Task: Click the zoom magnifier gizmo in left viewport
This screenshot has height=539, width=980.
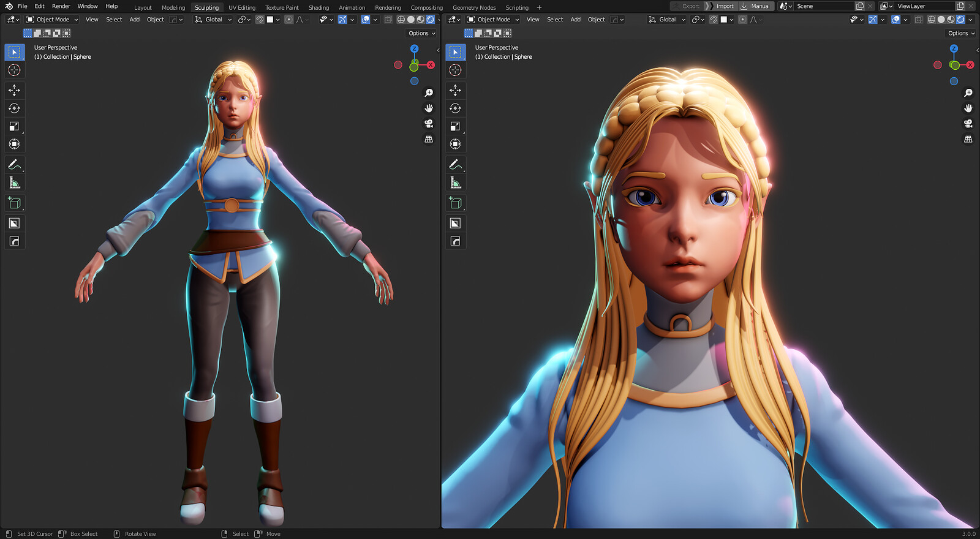Action: tap(429, 92)
